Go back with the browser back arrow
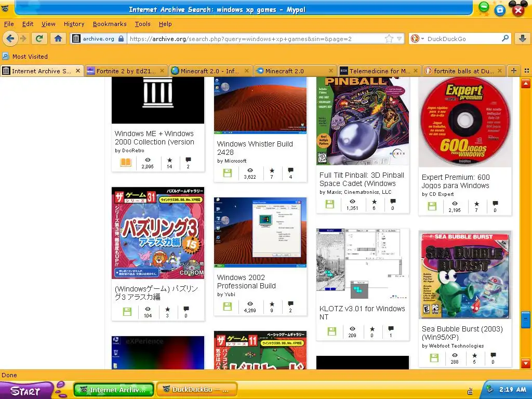 pos(10,38)
